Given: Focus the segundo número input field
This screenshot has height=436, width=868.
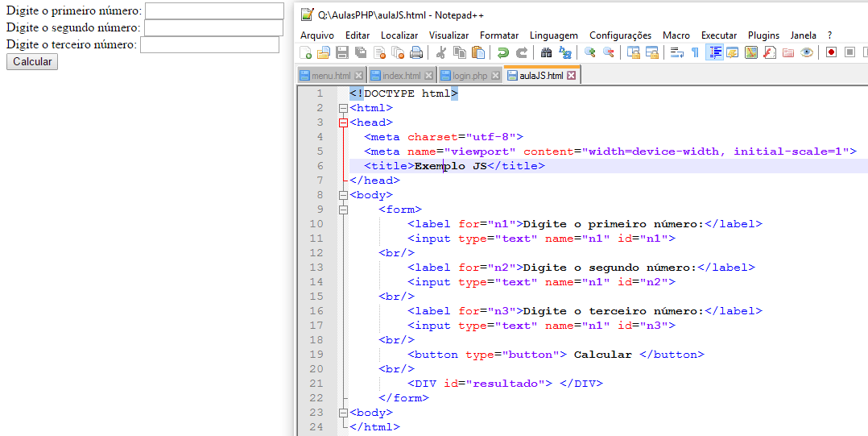Looking at the screenshot, I should (213, 27).
